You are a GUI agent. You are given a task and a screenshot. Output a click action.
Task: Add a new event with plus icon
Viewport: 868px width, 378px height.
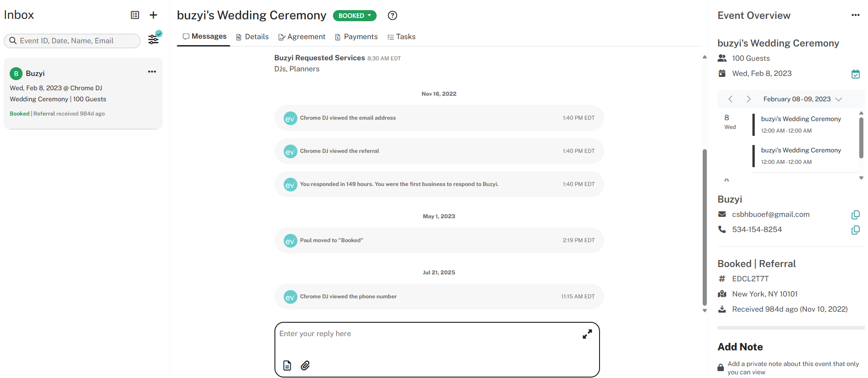[x=153, y=15]
